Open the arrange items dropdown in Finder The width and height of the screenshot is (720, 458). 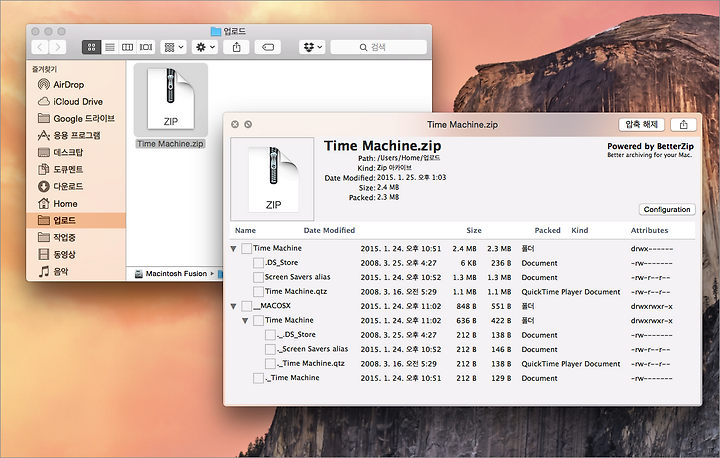click(x=174, y=47)
